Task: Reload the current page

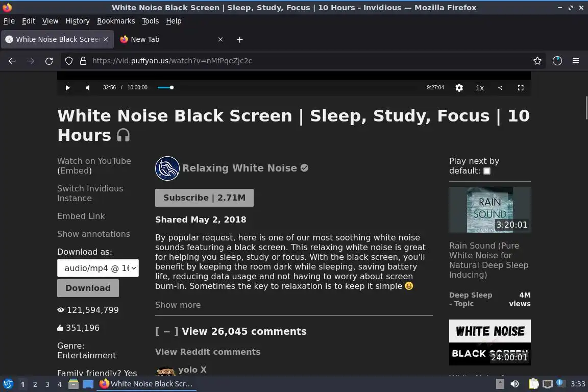Action: point(49,61)
